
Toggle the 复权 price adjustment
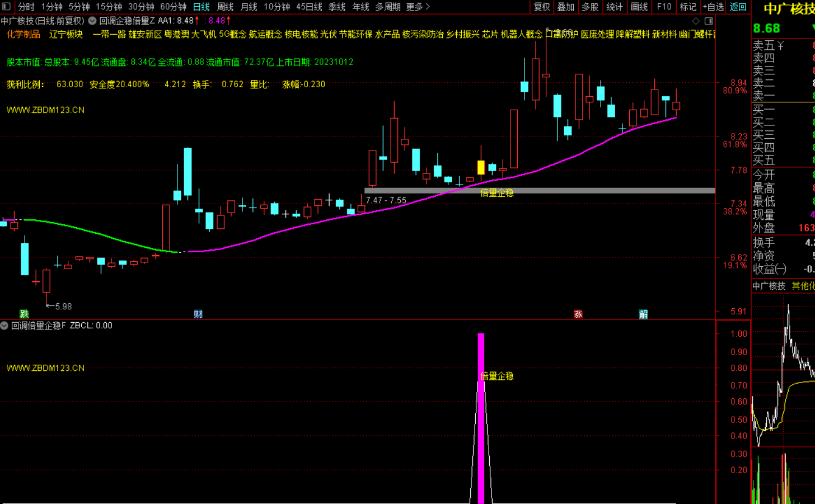click(542, 7)
